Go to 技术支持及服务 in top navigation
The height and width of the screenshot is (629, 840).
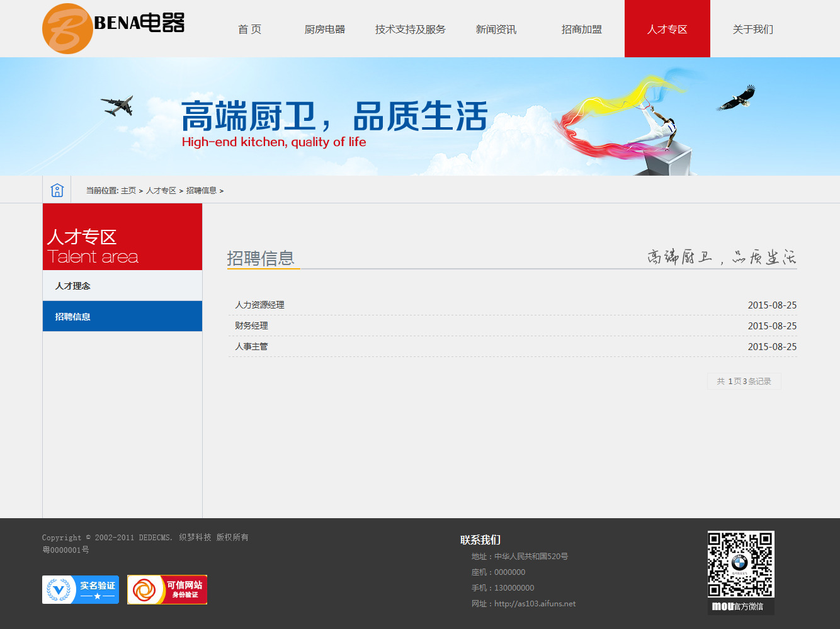(410, 29)
